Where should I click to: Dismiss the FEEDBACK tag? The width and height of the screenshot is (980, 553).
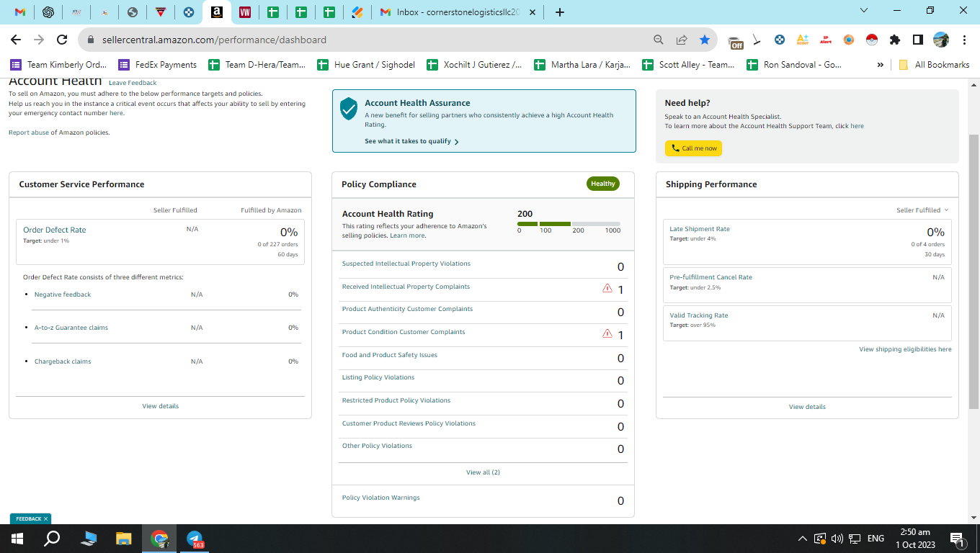tap(45, 518)
